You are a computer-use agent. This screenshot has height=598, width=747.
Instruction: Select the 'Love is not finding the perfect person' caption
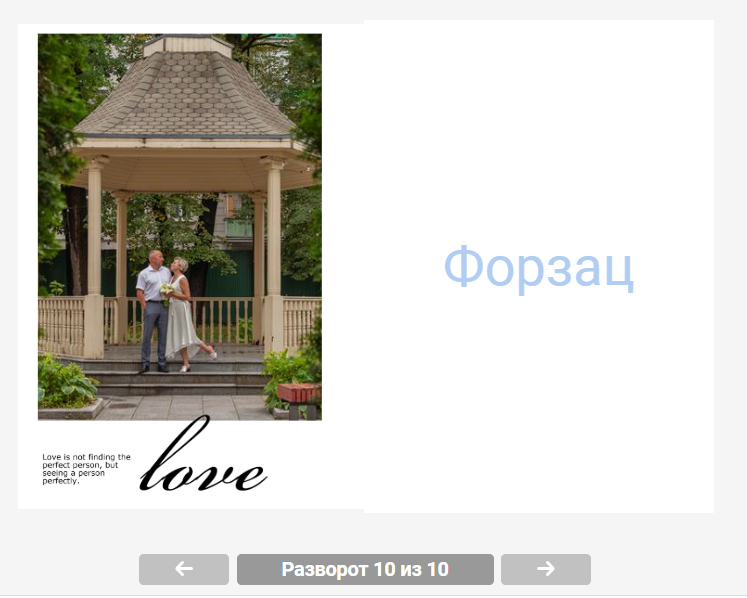pos(86,469)
